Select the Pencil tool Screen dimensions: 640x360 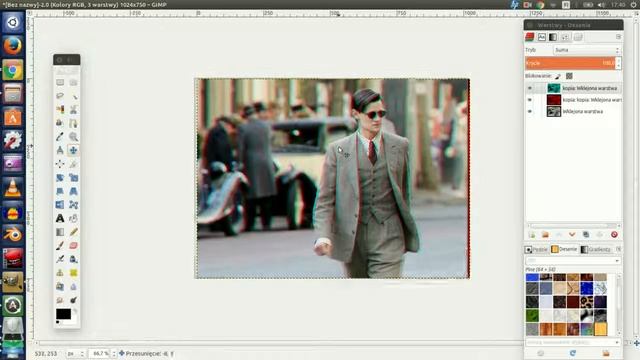tap(73, 232)
